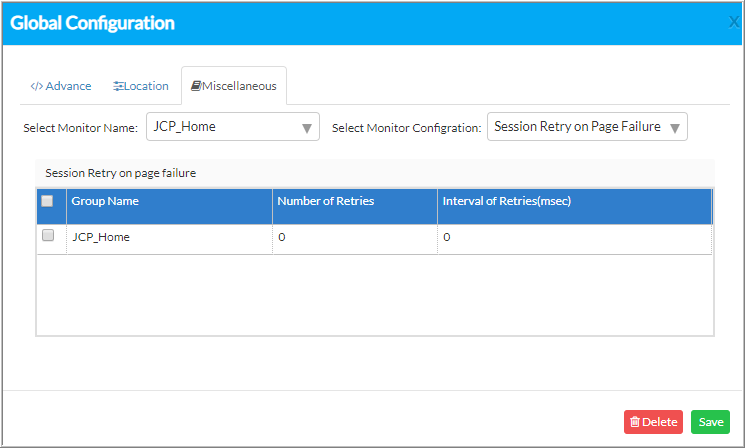Image resolution: width=745 pixels, height=448 pixels.
Task: Close the Global Configuration dialog with X
Action: (735, 22)
